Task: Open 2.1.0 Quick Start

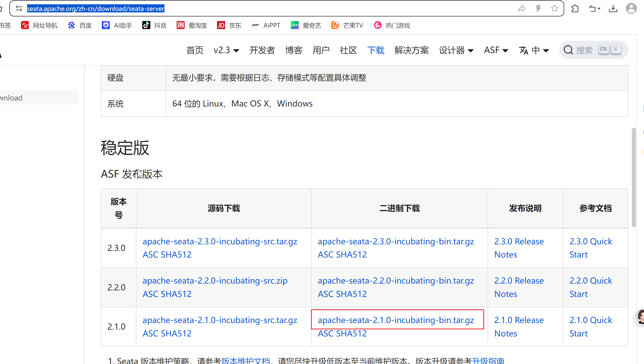Action: (591, 327)
